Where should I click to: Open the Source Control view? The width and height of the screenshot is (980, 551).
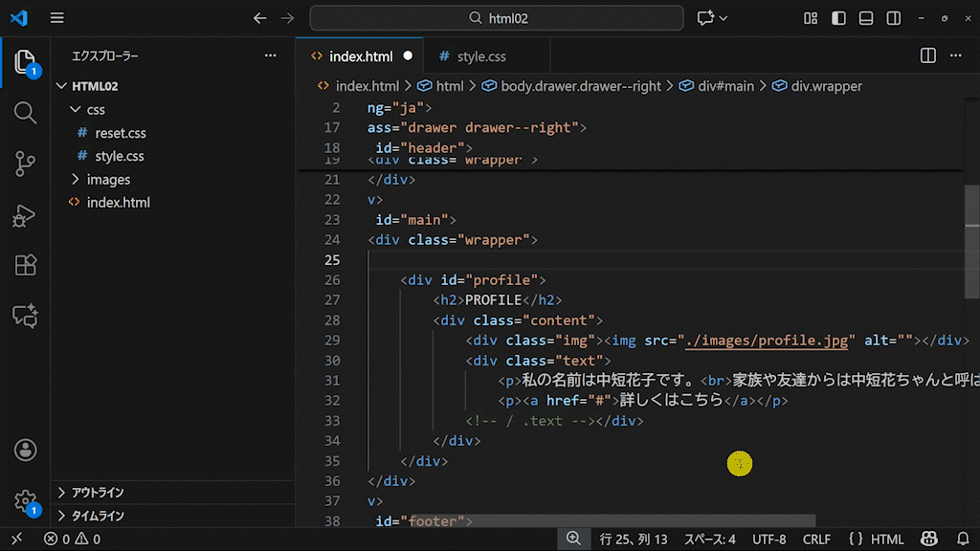[25, 164]
